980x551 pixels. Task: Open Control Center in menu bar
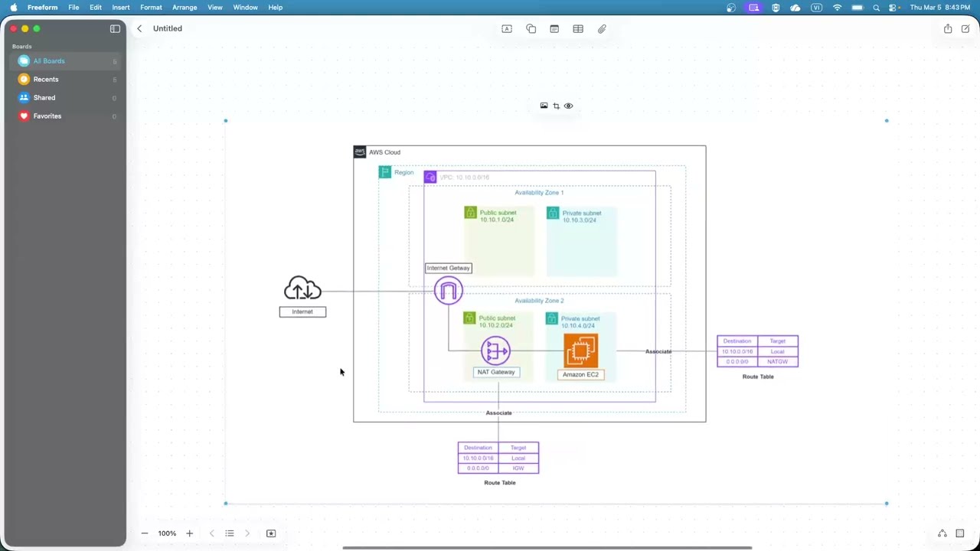coord(893,8)
